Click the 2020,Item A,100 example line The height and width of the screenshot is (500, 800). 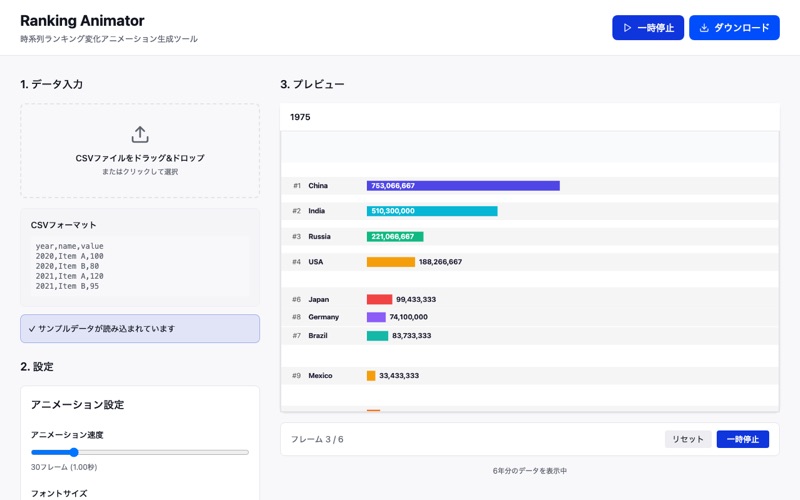tap(69, 256)
